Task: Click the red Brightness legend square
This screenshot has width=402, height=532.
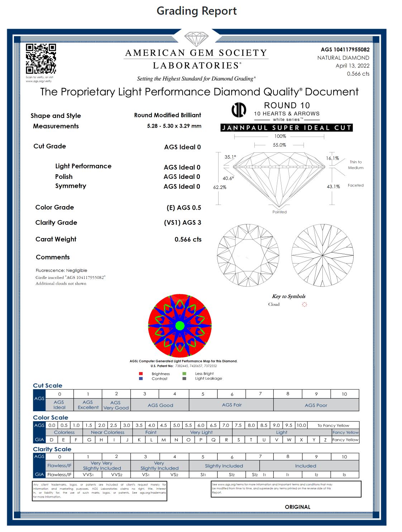Action: pyautogui.click(x=141, y=374)
